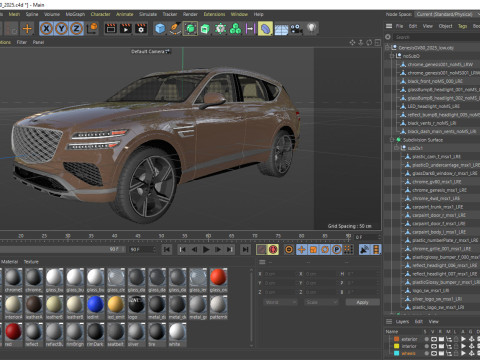Click the yellow Bend deformer icon
Screen dimensions: 480x360
pyautogui.click(x=265, y=29)
